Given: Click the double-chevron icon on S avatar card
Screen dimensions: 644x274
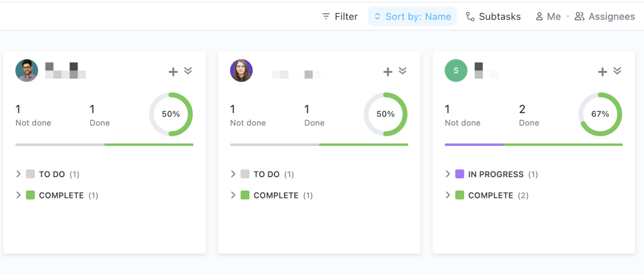Looking at the screenshot, I should pyautogui.click(x=617, y=70).
